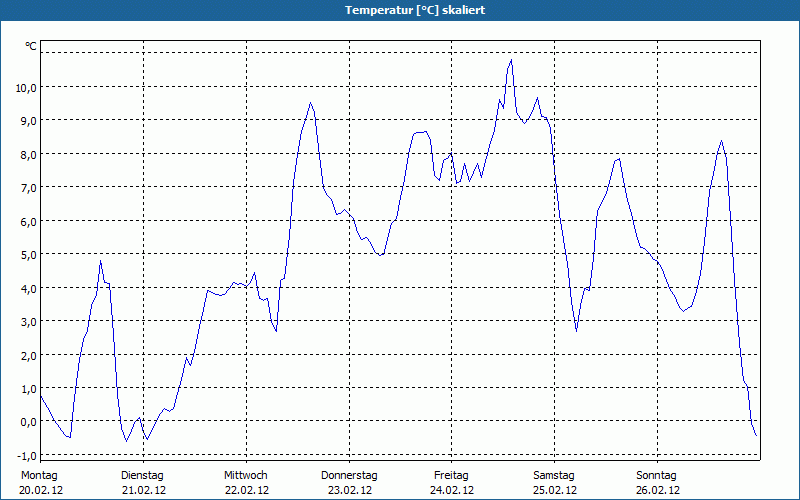The image size is (800, 500).
Task: Select the date 23.02.12
Action: [x=349, y=490]
